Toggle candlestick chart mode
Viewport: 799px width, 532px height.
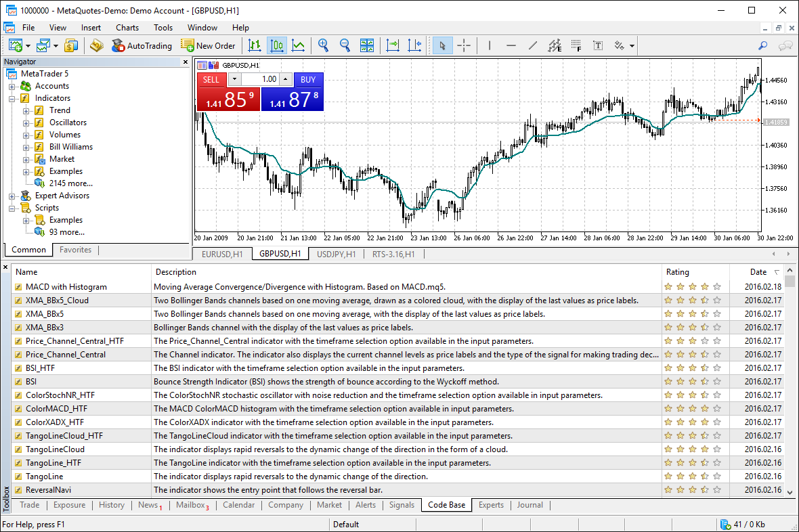click(x=276, y=45)
